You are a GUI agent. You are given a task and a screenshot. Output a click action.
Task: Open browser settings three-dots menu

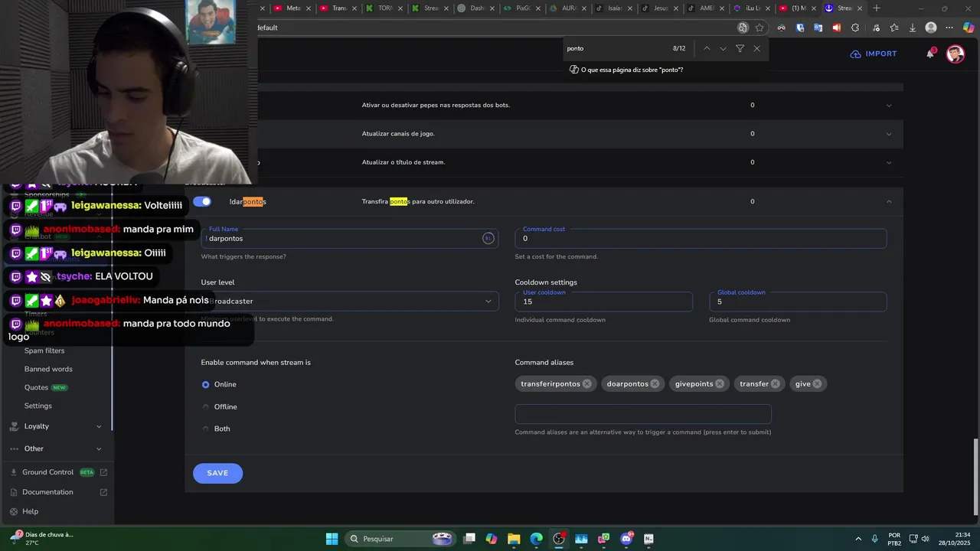[949, 28]
